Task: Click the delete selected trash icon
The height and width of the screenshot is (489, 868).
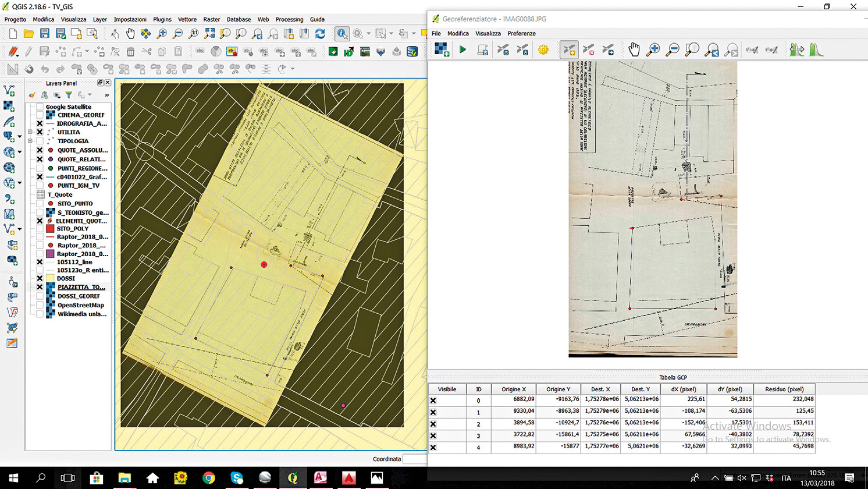Action: point(130,52)
